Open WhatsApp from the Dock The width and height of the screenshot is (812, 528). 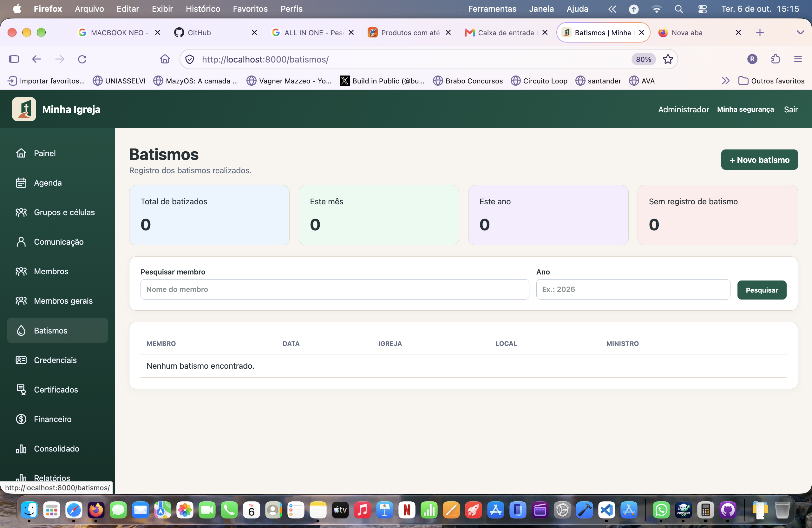coord(661,510)
